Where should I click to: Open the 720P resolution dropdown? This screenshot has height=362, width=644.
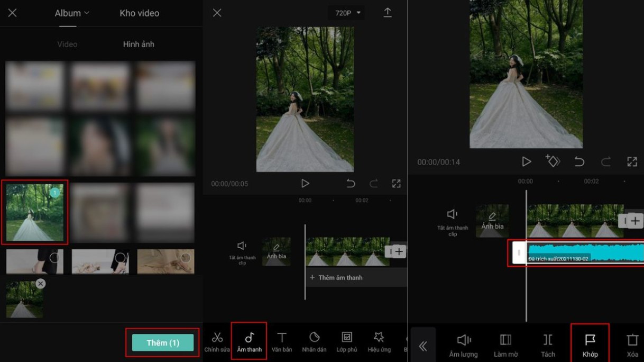click(x=346, y=13)
